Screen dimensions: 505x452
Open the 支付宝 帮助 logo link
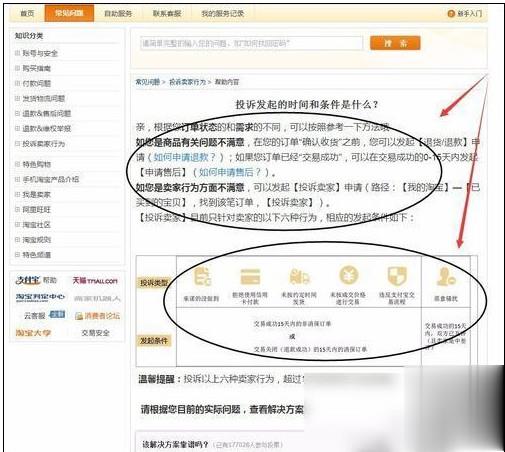(x=36, y=280)
